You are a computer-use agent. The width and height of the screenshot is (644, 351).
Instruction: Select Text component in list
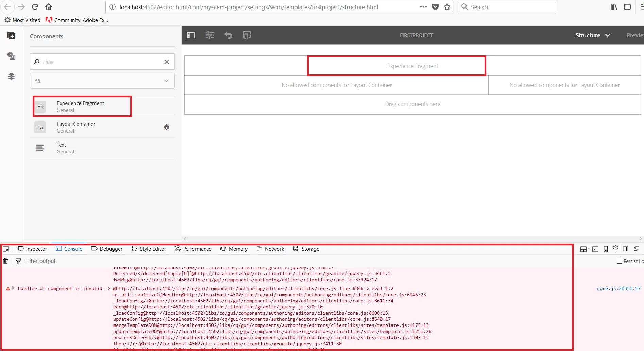click(102, 148)
